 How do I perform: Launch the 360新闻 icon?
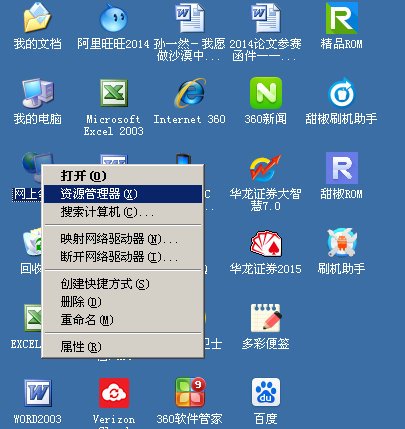point(266,93)
